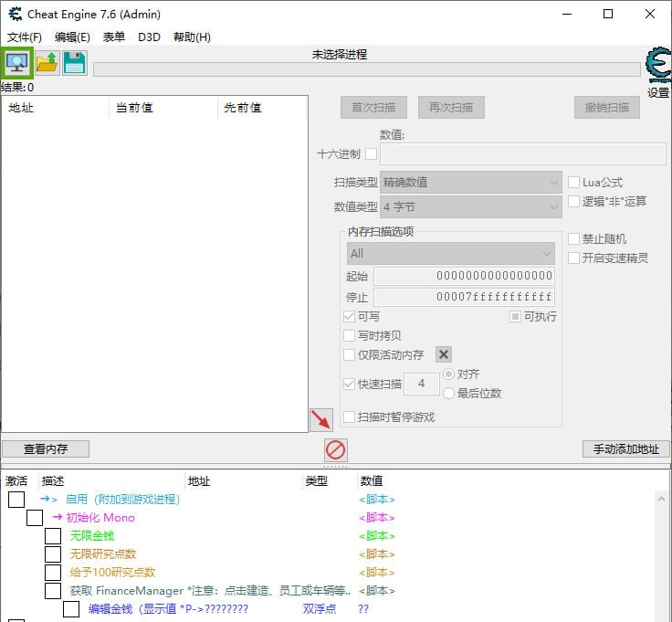Click the 数值 column header in address table
Image resolution: width=672 pixels, height=622 pixels.
click(x=372, y=481)
